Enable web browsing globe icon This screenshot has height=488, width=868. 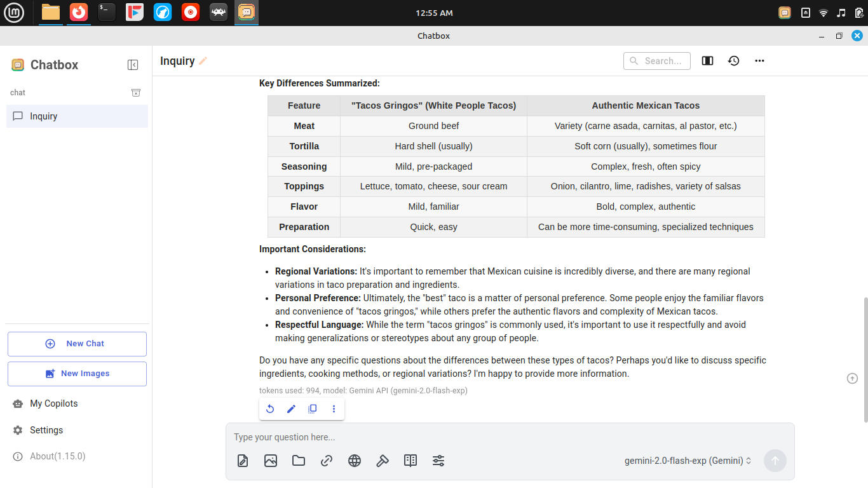click(355, 461)
